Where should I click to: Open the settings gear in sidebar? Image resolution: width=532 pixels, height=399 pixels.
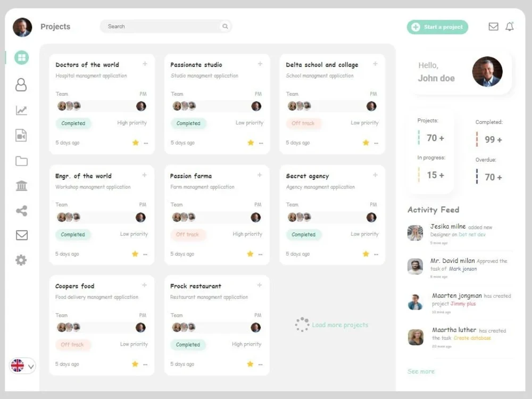point(21,260)
